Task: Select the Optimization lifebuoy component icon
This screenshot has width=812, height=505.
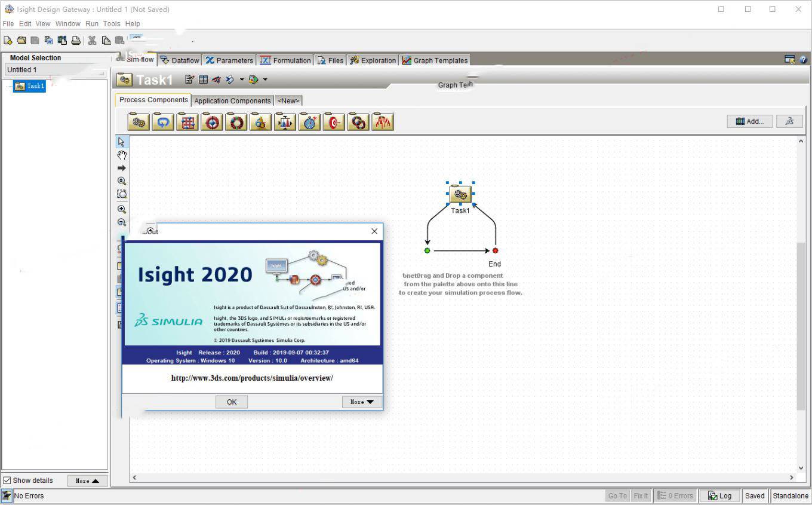Action: (212, 122)
